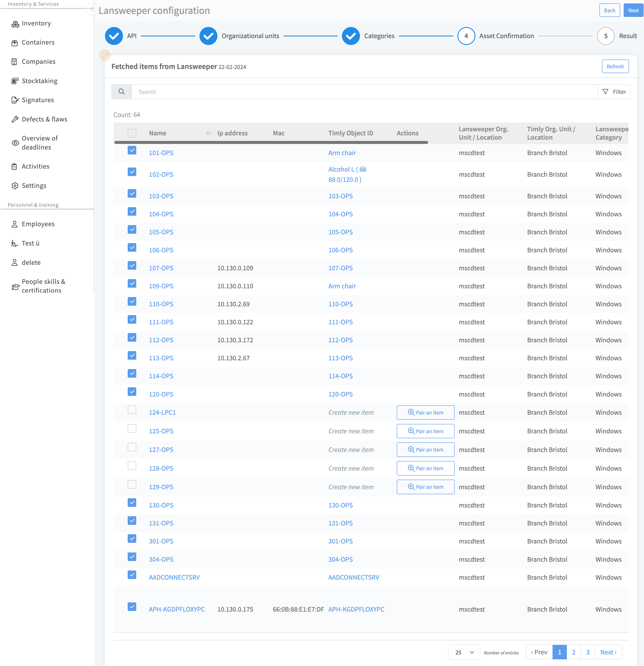Screen dimensions: 644x666
Task: Click the blue Next button at top
Action: 633,10
